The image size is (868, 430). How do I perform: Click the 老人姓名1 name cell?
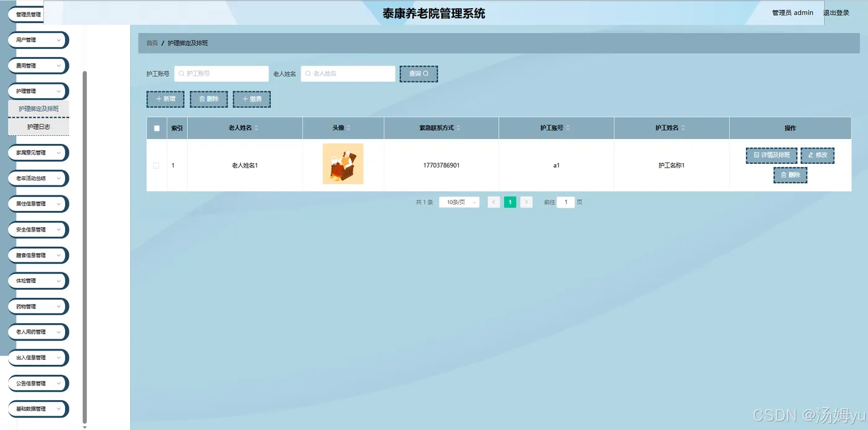tap(245, 166)
